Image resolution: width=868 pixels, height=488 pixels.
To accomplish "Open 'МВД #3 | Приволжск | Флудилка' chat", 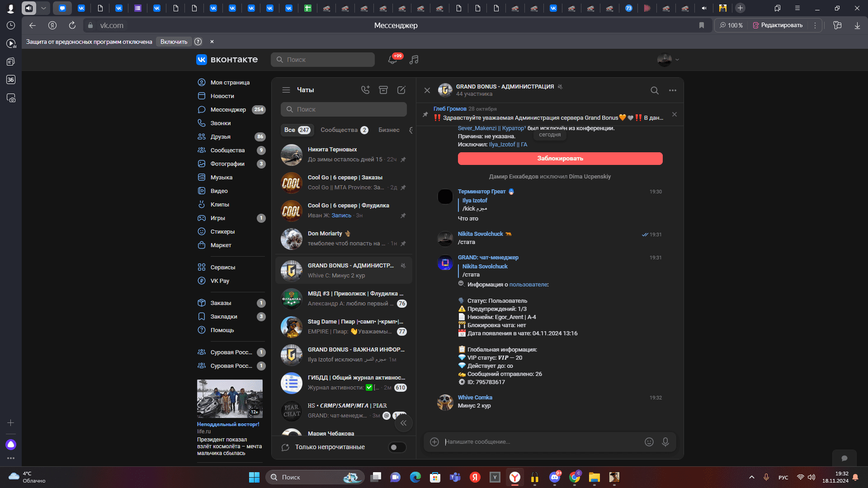I will (x=344, y=299).
